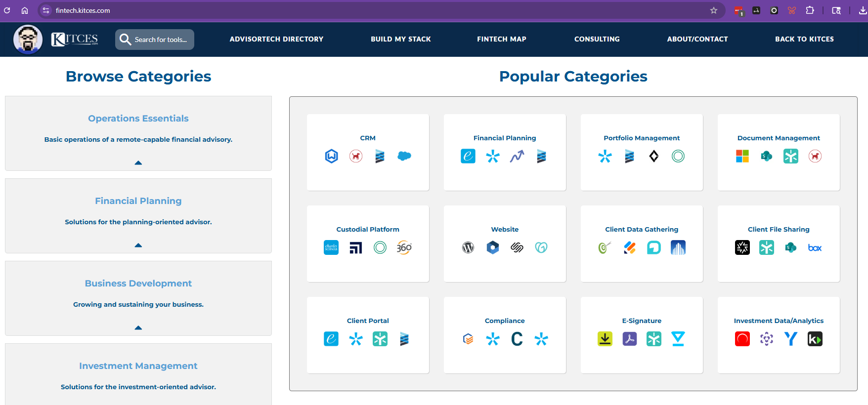Click the pixel avatar portrait in header
This screenshot has width=868, height=405.
(x=28, y=39)
